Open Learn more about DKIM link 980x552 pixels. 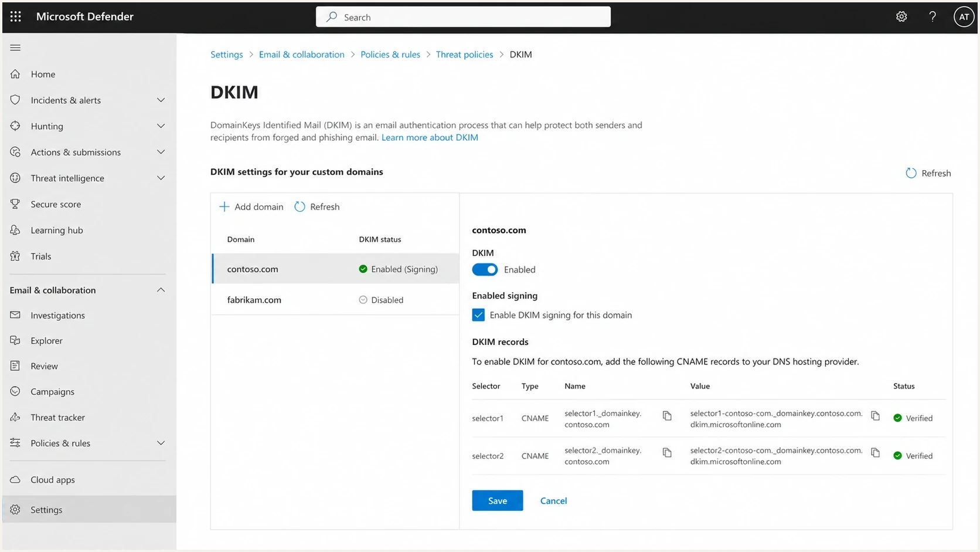pyautogui.click(x=430, y=137)
